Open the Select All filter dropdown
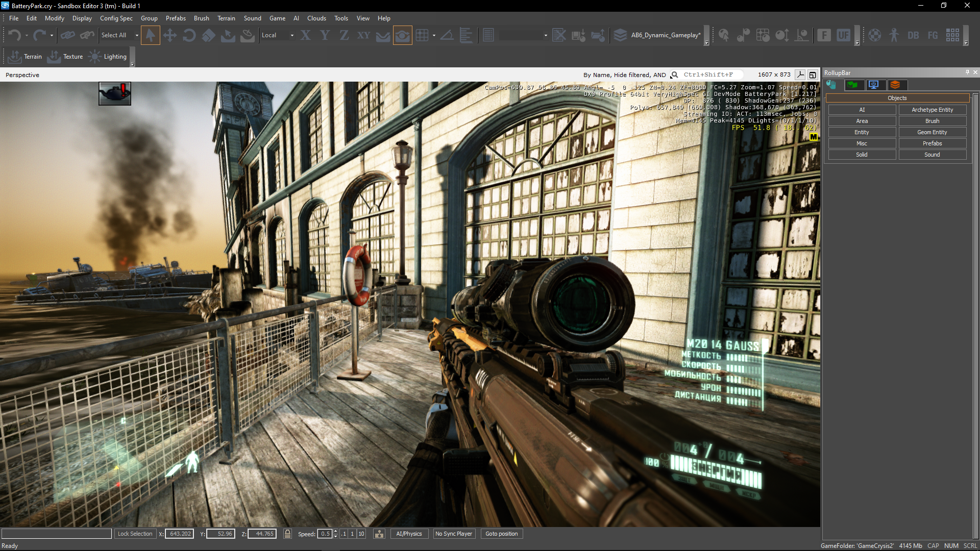Screen dimensions: 980x551 pos(137,35)
